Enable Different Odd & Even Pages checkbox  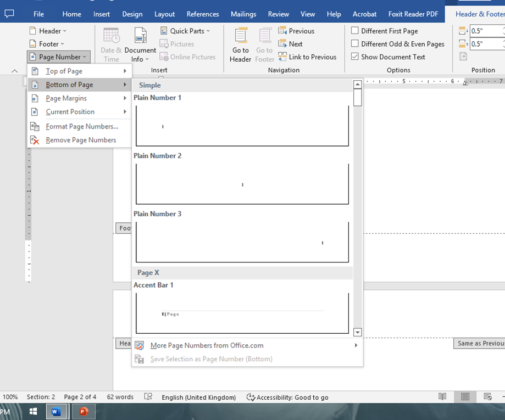pyautogui.click(x=354, y=43)
